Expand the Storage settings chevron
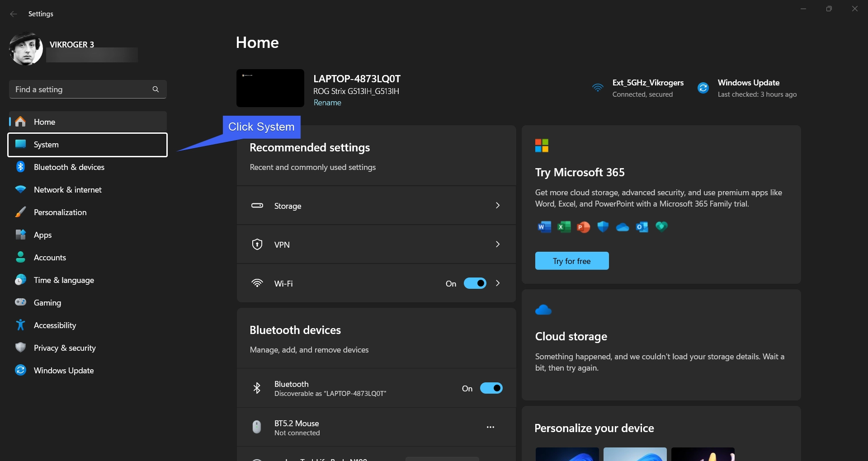868x461 pixels. (x=498, y=206)
